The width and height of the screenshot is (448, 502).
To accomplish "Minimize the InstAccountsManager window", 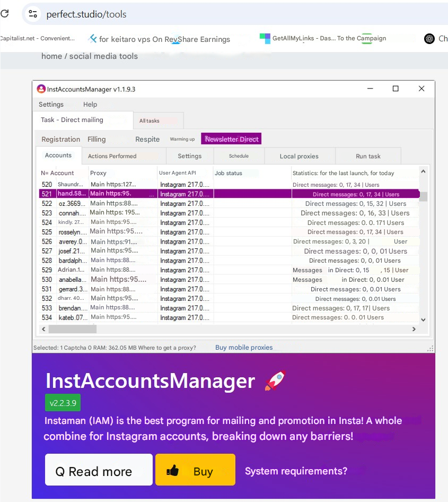I will coord(370,89).
